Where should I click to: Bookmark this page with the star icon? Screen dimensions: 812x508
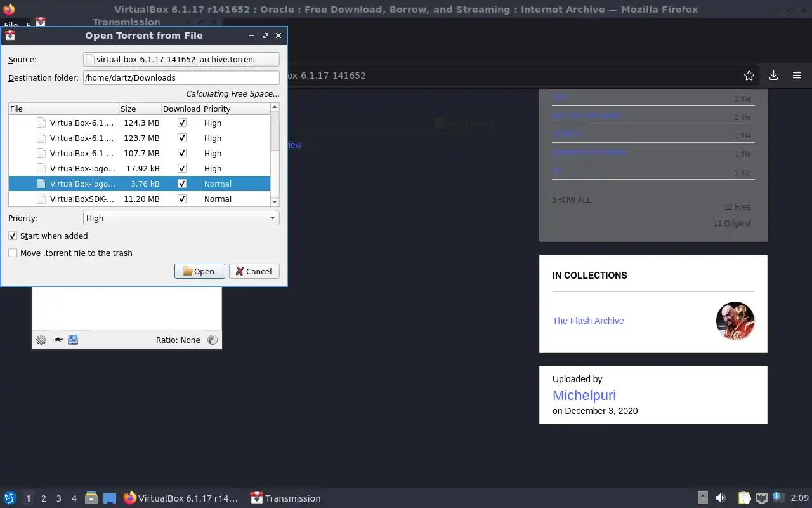coord(749,76)
